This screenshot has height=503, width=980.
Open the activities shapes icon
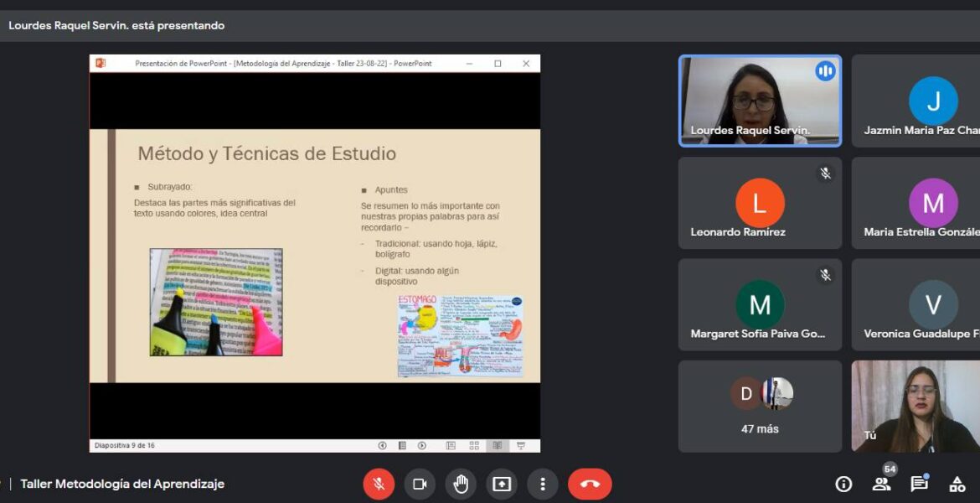click(957, 484)
